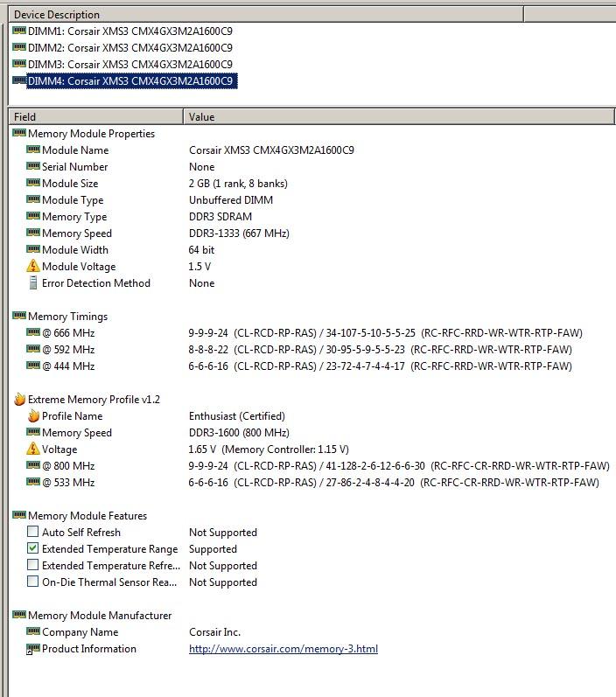Select the Extreme Memory Profile v1.2 heading
Screen dimensions: 616x697
(94, 400)
